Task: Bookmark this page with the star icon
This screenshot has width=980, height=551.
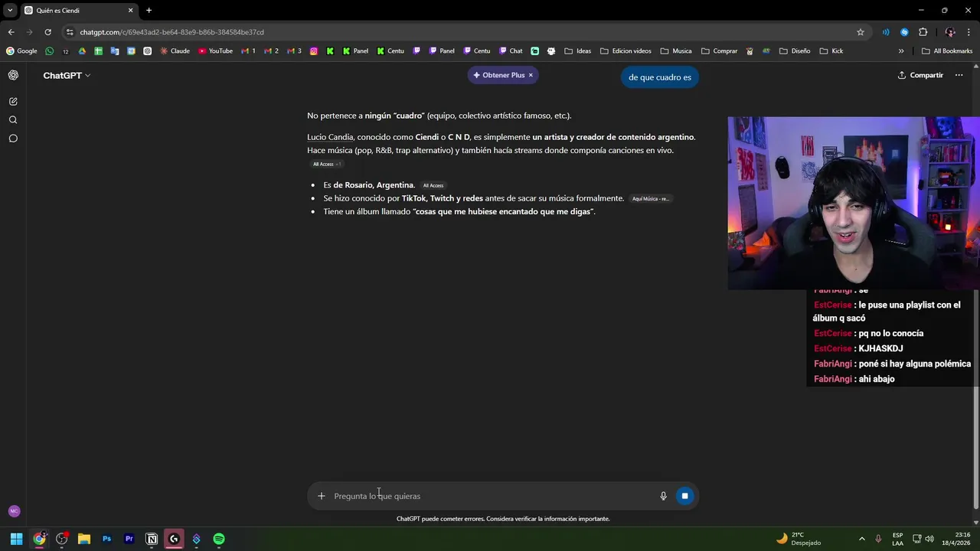Action: tap(861, 32)
